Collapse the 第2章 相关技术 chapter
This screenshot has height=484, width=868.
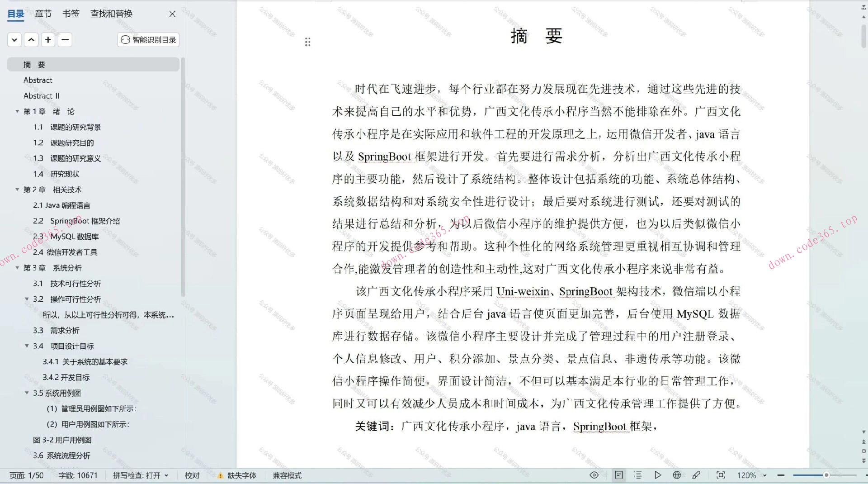pos(17,190)
